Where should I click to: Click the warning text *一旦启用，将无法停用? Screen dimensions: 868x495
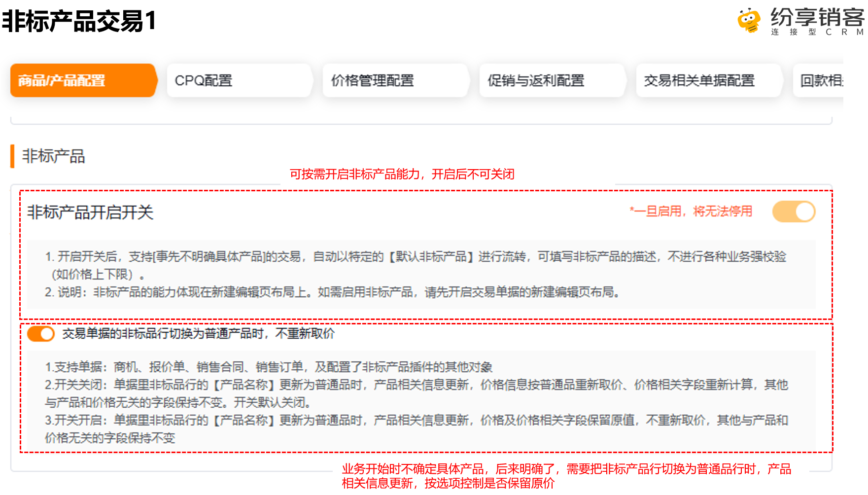691,212
